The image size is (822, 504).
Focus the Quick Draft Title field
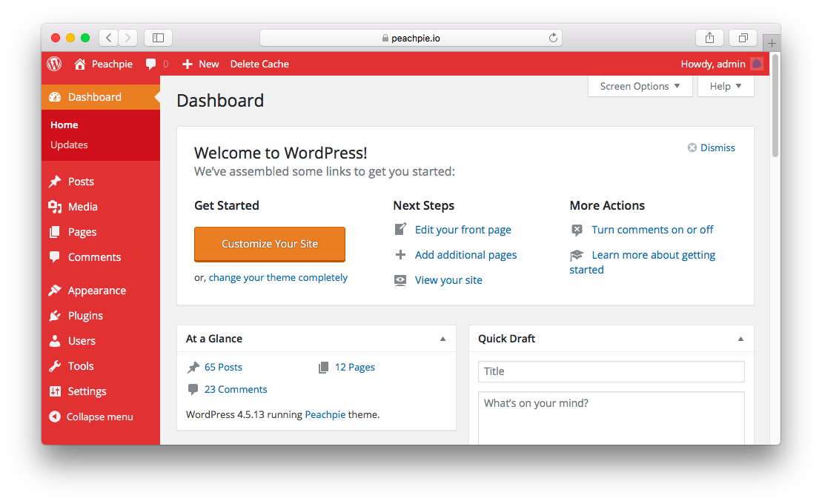[611, 371]
